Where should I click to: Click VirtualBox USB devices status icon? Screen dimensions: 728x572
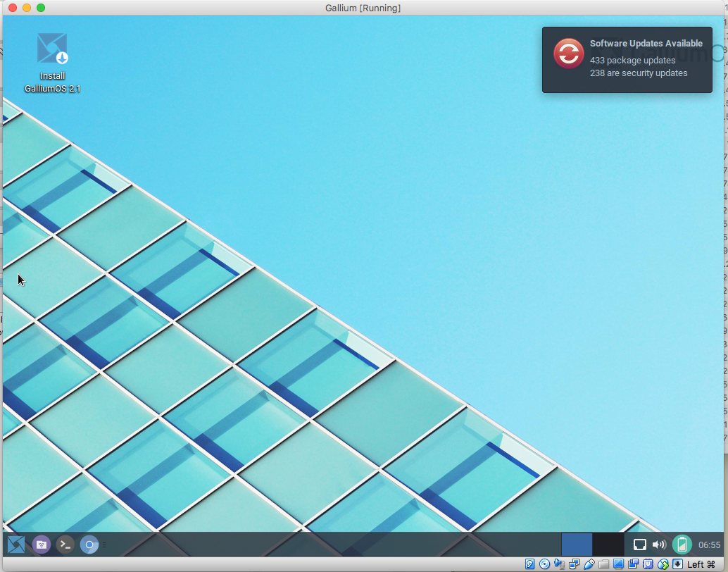589,564
